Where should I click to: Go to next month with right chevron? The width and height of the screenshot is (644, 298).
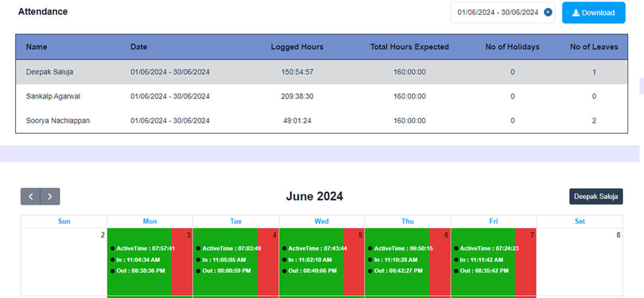pyautogui.click(x=50, y=196)
